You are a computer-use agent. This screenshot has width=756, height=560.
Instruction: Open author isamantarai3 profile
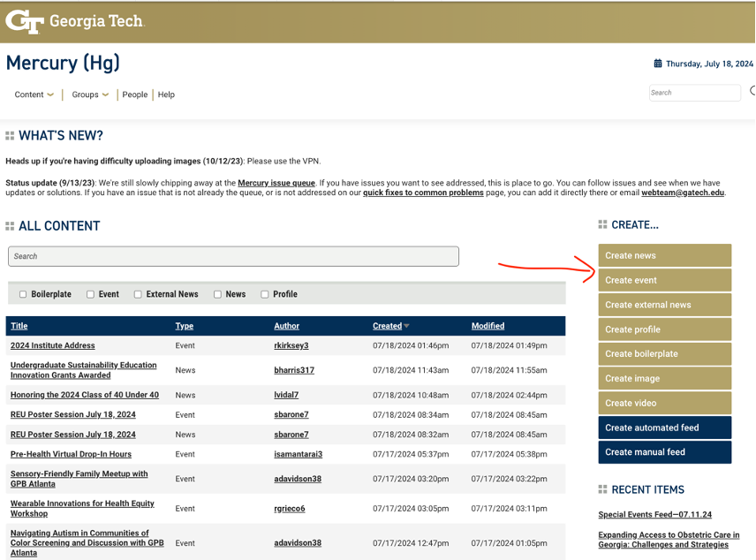coord(298,454)
